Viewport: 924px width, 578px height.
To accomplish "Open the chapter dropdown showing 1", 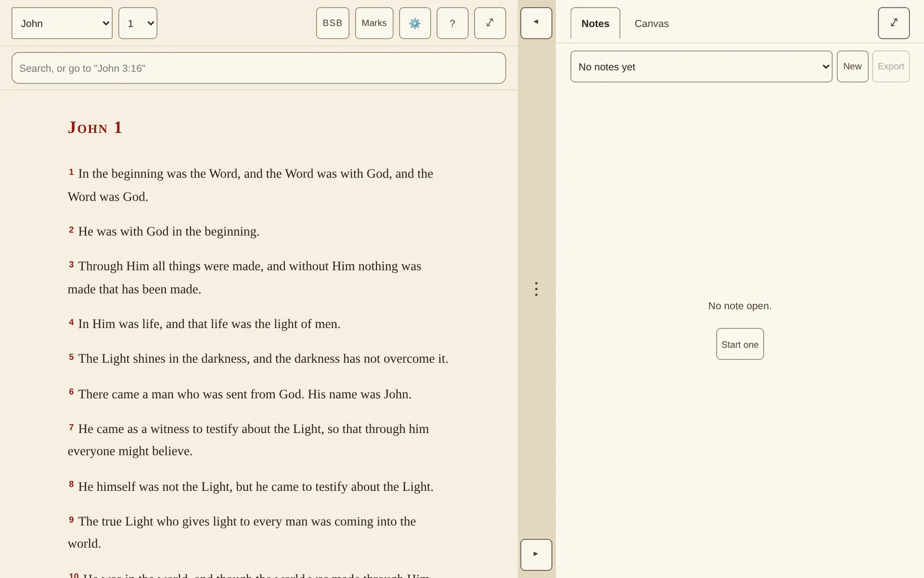I will pyautogui.click(x=137, y=23).
